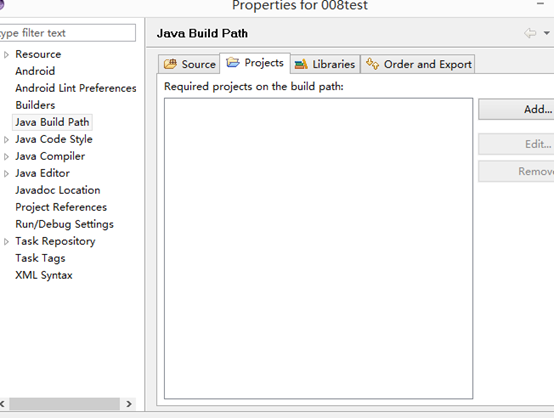Click the sidebar horizontal scrollbar thumb
Viewport: 554px width, 418px height.
(x=64, y=404)
